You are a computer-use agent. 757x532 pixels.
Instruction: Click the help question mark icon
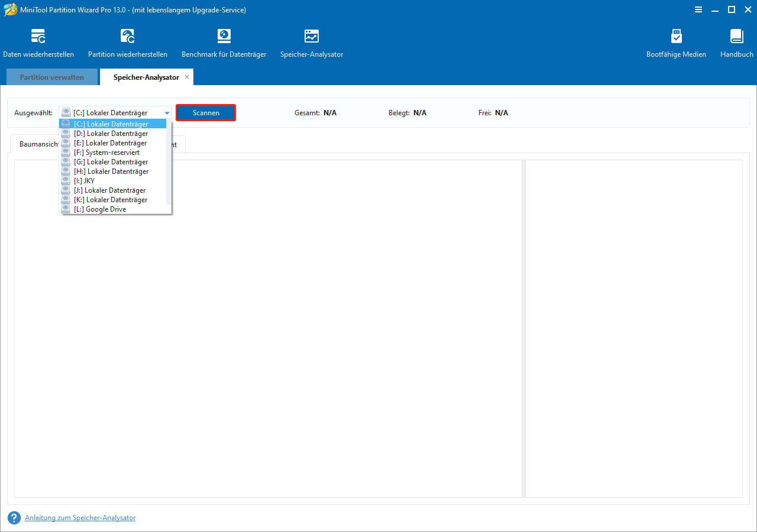(x=13, y=518)
